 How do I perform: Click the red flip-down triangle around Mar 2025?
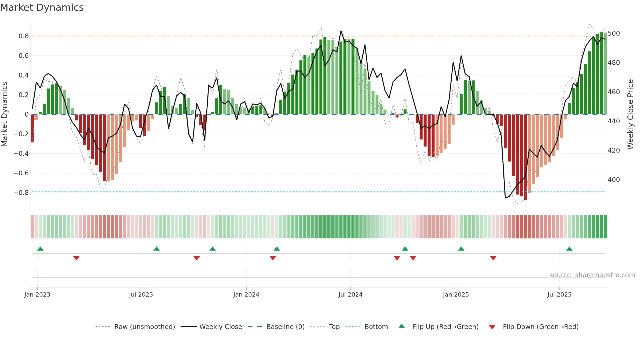tap(493, 258)
